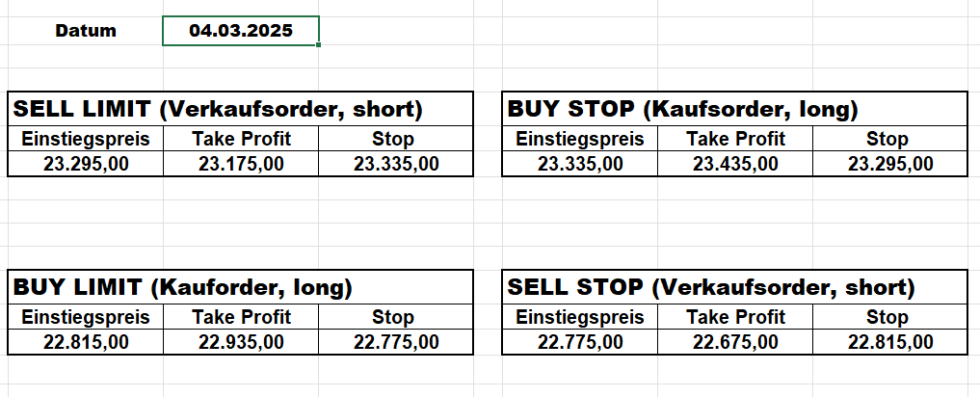This screenshot has height=397, width=980.
Task: Select the date cell 04.03.2025
Action: (240, 31)
